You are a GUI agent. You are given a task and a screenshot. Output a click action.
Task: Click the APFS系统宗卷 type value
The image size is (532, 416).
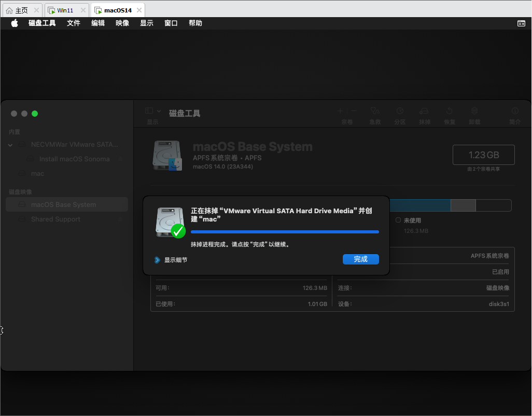pyautogui.click(x=489, y=256)
